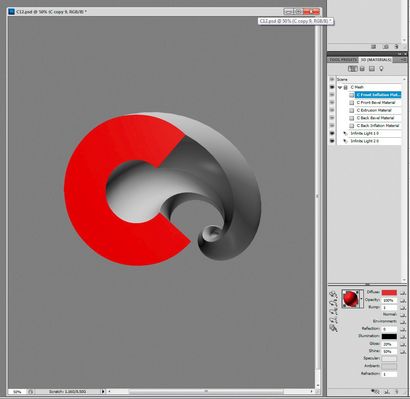Click the Scratch sizes readout in status bar

click(67, 392)
